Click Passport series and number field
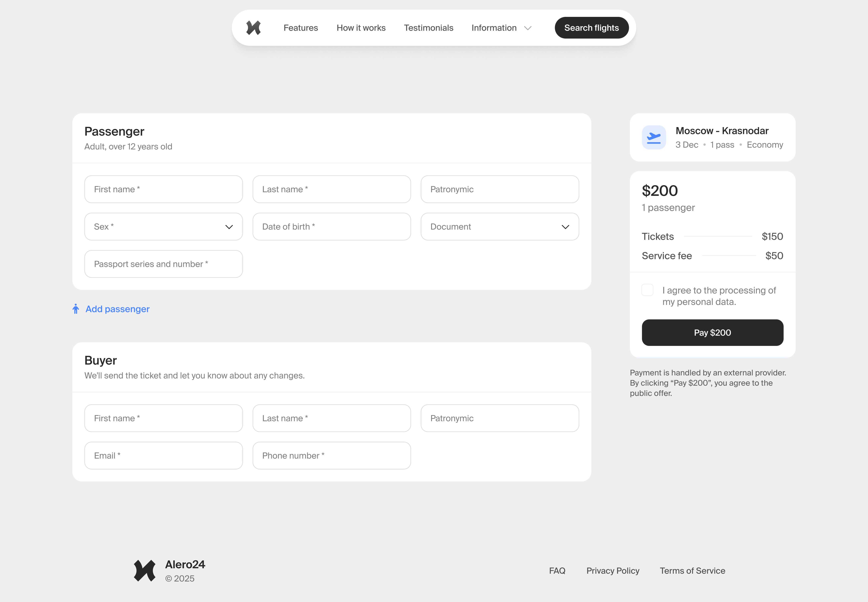Image resolution: width=868 pixels, height=602 pixels. pyautogui.click(x=163, y=264)
